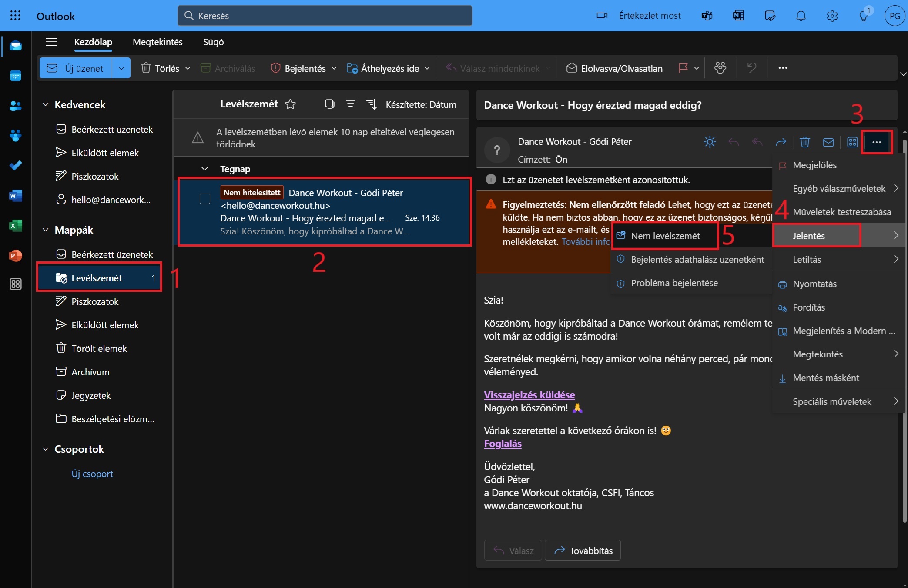Launch Word from the left rail
Image resolution: width=908 pixels, height=588 pixels.
pos(16,196)
